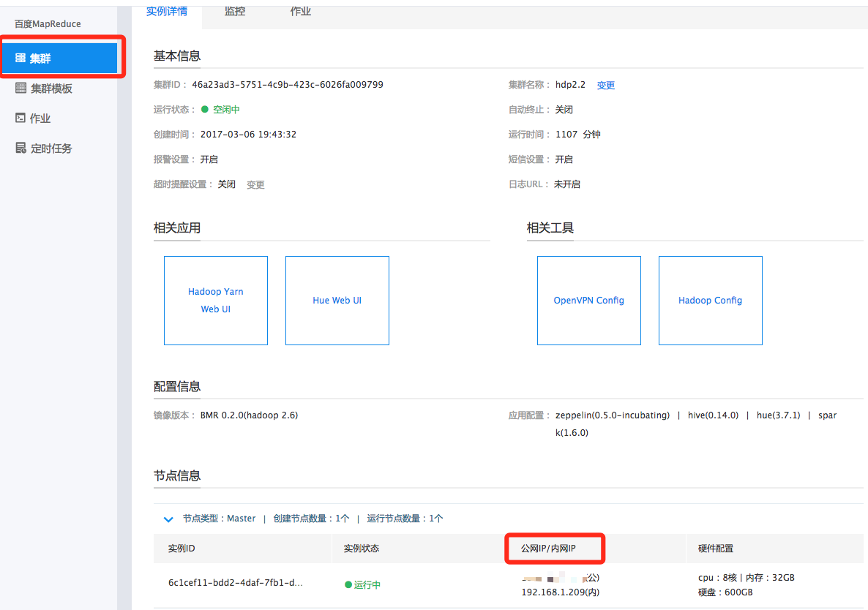868x610 pixels.
Task: Click the 实例状态 column header
Action: (x=362, y=549)
